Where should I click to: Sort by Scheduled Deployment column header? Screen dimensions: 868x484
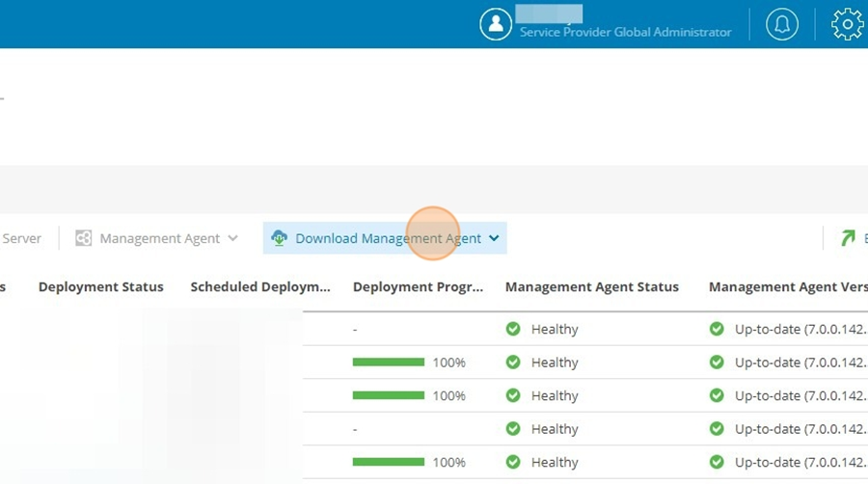coord(260,287)
